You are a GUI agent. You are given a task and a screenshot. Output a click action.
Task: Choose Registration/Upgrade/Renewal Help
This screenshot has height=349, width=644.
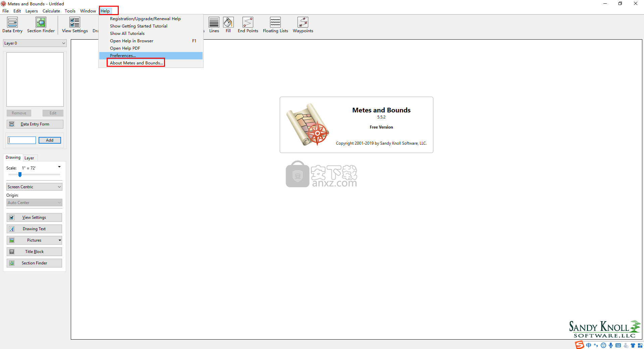tap(151, 19)
